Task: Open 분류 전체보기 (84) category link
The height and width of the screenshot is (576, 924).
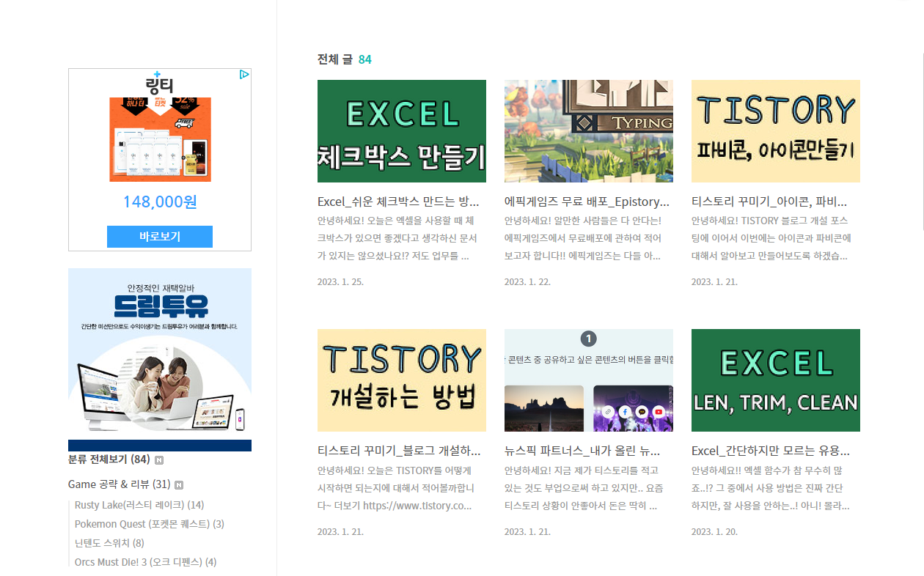Action: click(109, 459)
